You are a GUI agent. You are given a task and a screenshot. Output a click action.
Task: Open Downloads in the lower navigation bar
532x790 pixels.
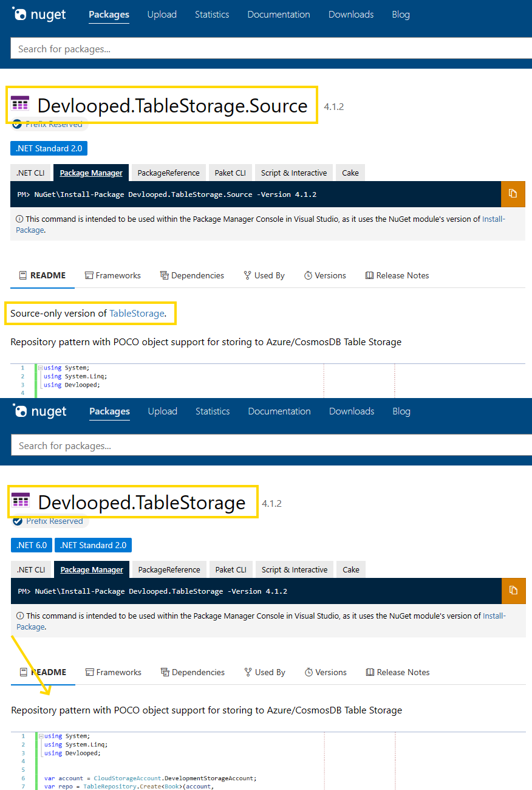click(352, 411)
